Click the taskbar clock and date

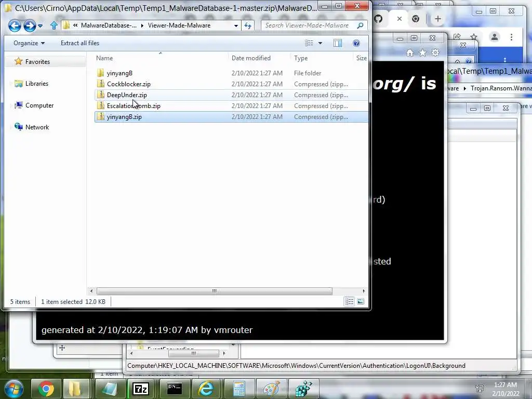click(506, 389)
